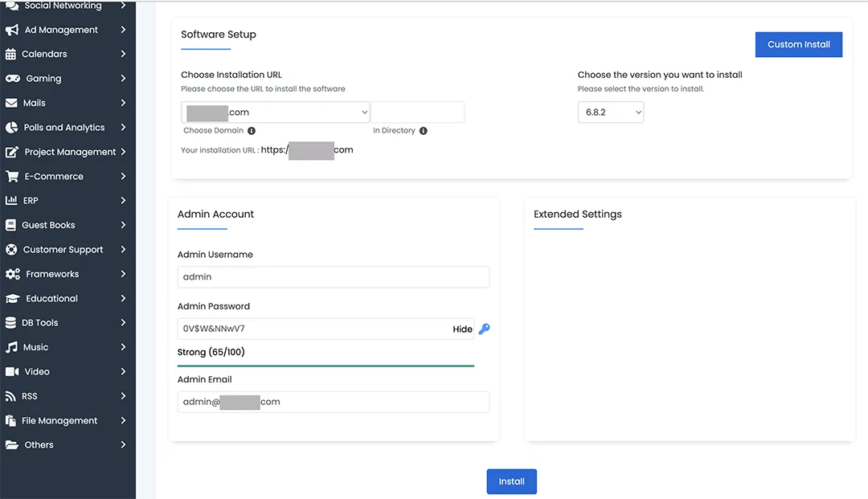Click the Frameworks gears icon
Image resolution: width=868 pixels, height=499 pixels.
pyautogui.click(x=13, y=274)
